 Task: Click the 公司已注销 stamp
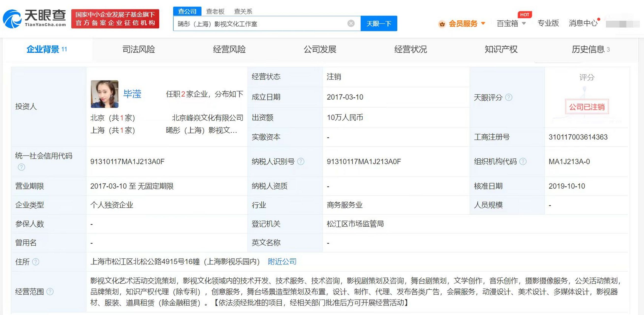point(587,107)
